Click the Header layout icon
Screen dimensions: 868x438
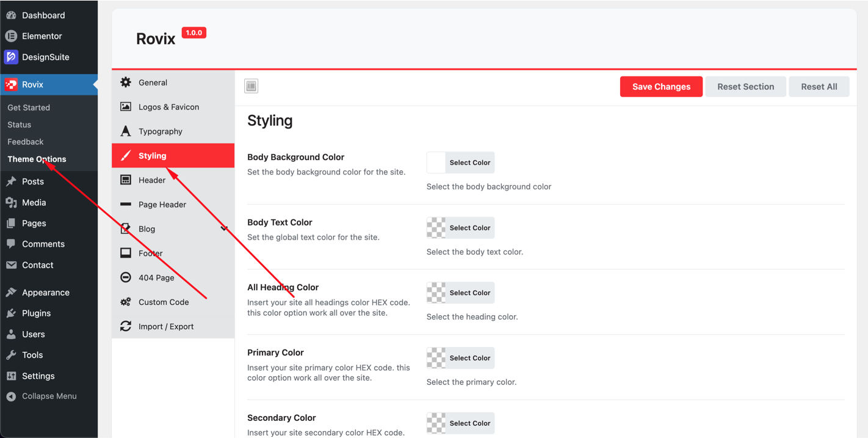(126, 180)
